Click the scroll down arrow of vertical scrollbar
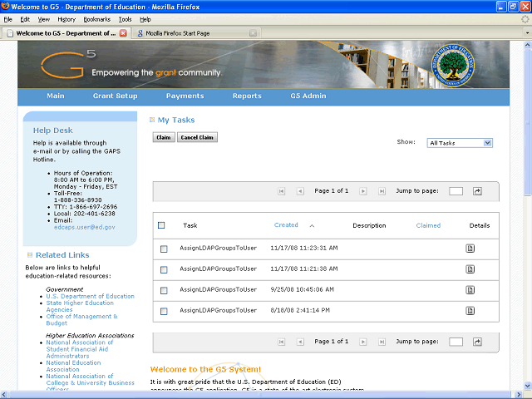Image resolution: width=532 pixels, height=399 pixels. click(x=527, y=386)
